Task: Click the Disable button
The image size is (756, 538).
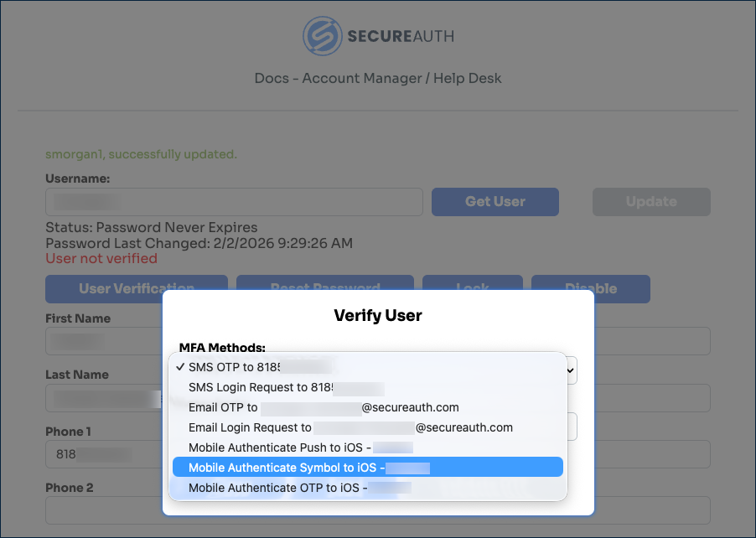Action: tap(591, 289)
